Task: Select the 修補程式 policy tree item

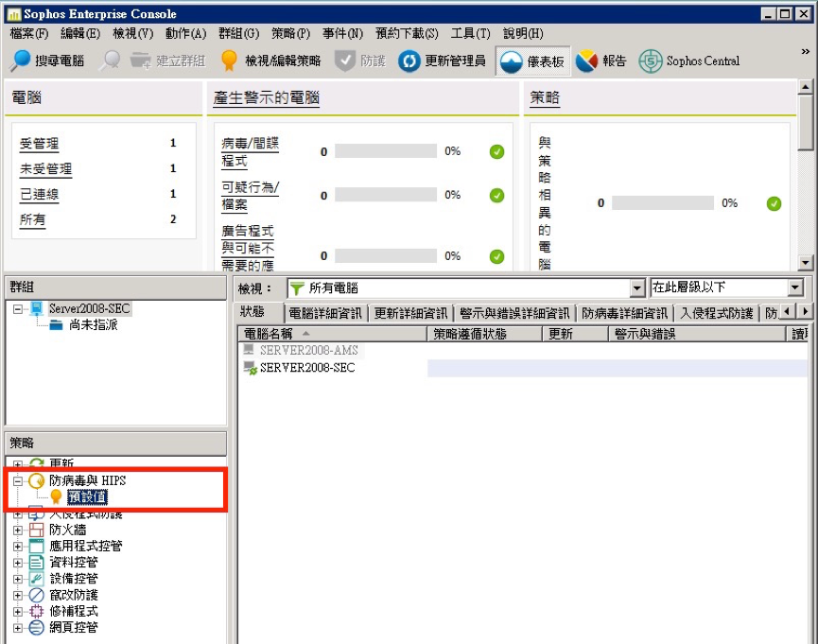Action: (x=74, y=611)
